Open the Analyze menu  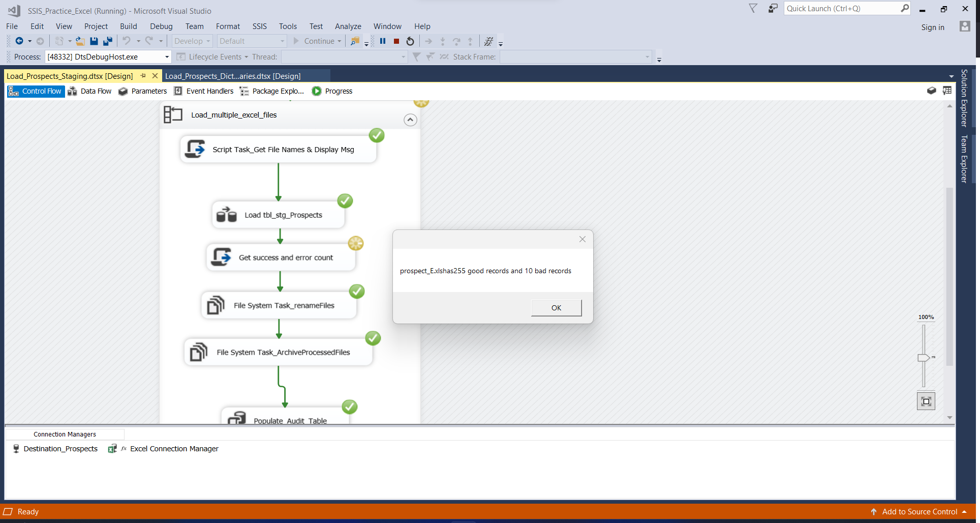(x=348, y=26)
